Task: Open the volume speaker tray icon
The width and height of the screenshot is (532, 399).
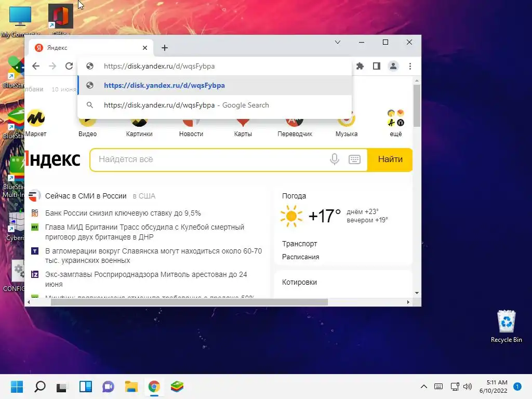Action: point(468,387)
